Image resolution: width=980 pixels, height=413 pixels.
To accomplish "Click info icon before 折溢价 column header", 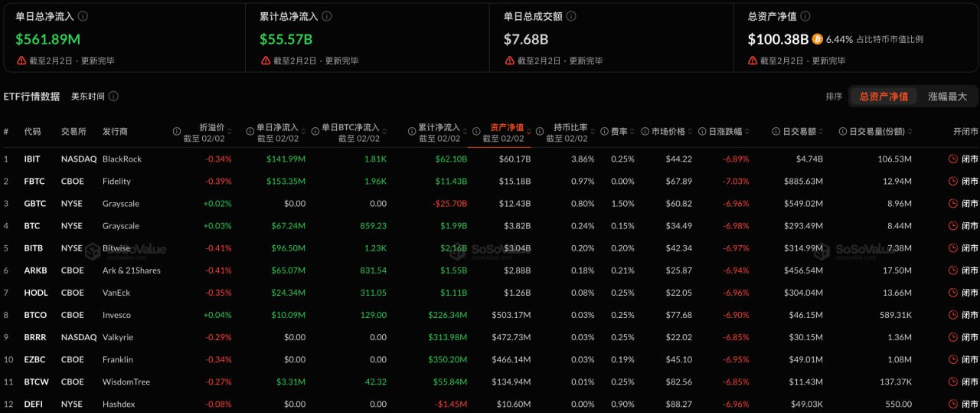I will (x=177, y=132).
